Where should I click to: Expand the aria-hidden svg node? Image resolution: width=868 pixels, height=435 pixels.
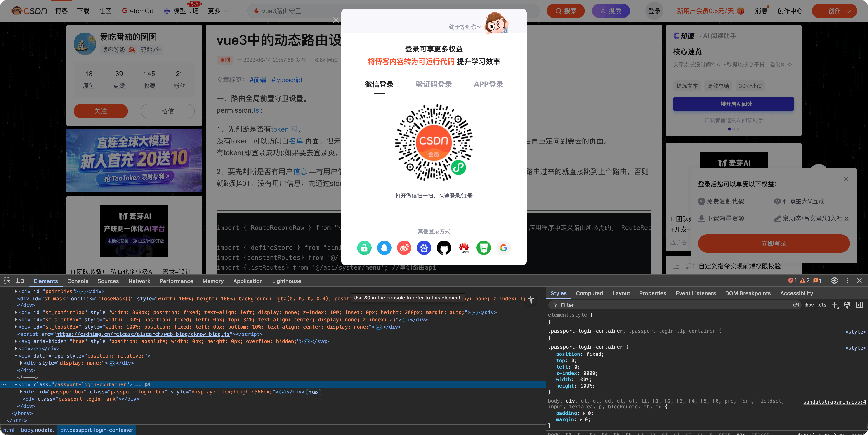pos(16,341)
